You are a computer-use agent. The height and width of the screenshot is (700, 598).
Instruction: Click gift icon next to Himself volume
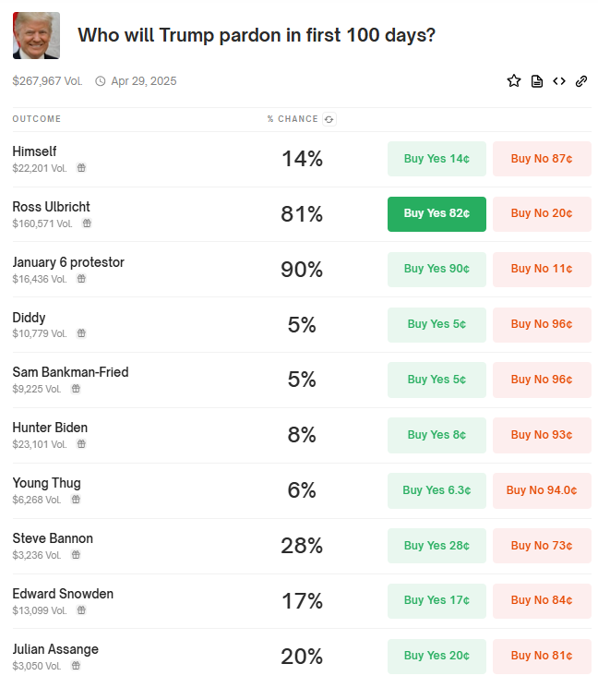tap(81, 168)
